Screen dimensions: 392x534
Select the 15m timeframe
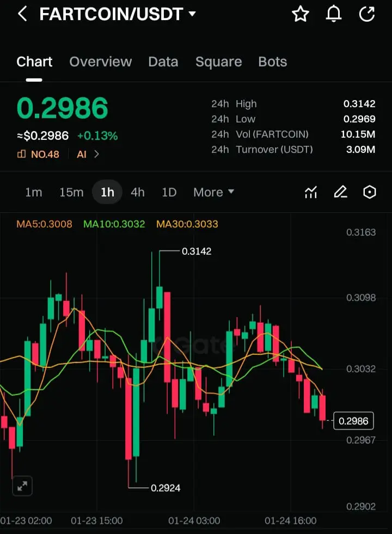pos(71,192)
